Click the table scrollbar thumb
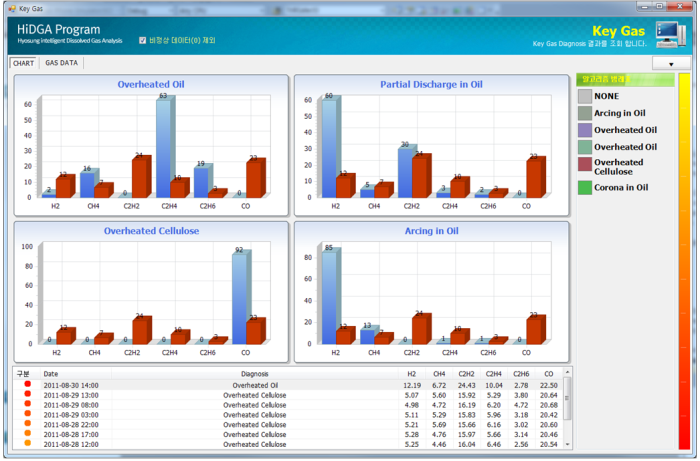This screenshot has height=461, width=700. coord(567,398)
